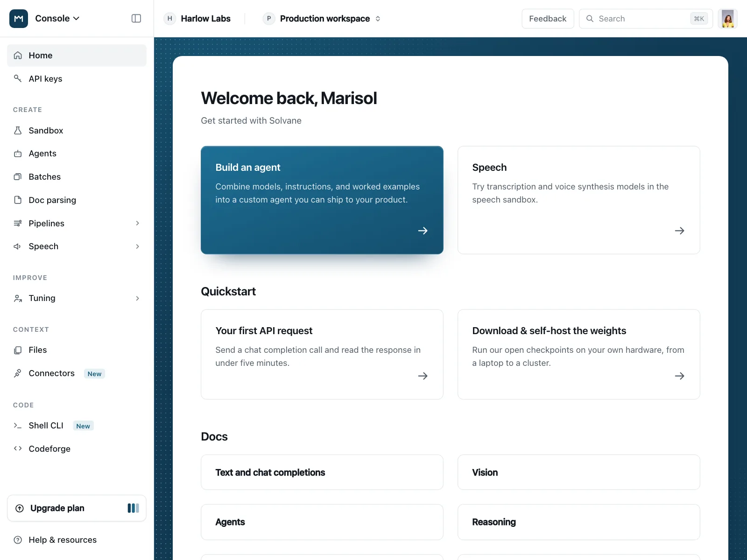Image resolution: width=747 pixels, height=560 pixels.
Task: Click the New badge beside Shell CLI
Action: click(83, 426)
